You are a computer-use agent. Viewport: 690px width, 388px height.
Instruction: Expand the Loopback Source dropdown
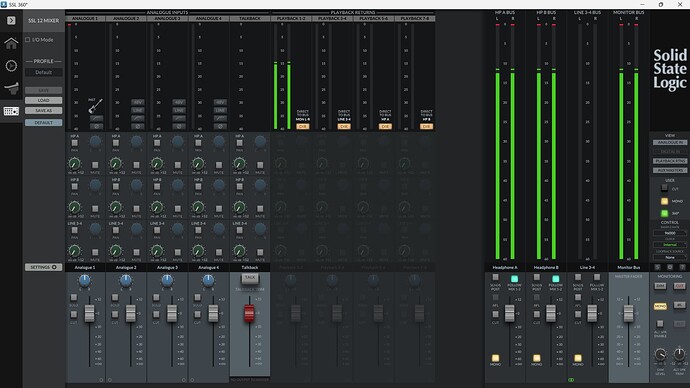[x=670, y=257]
